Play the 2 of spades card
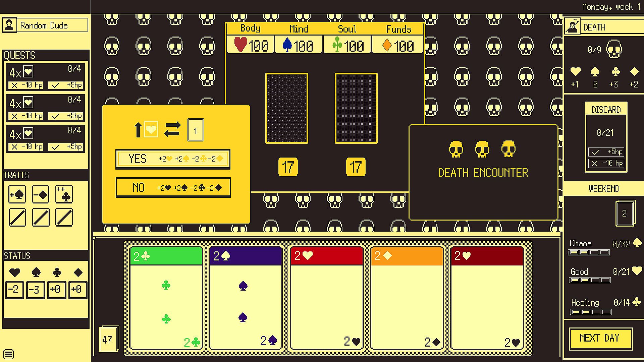644x362 pixels. (245, 298)
